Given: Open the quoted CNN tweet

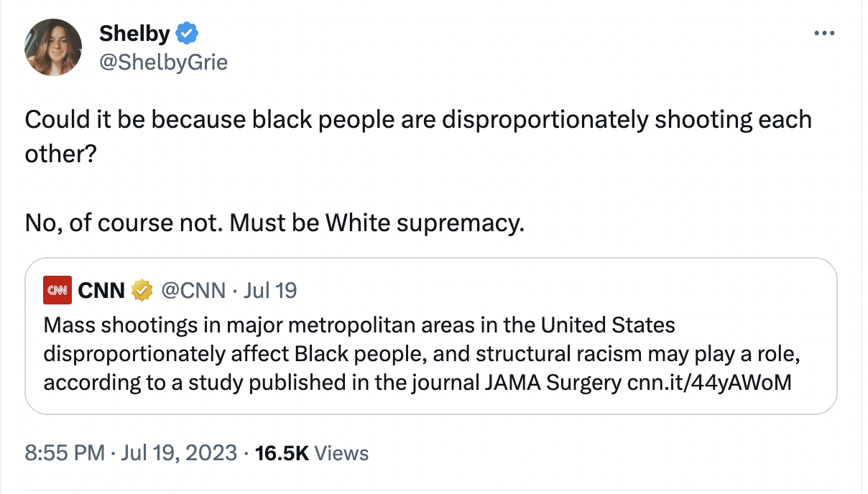Looking at the screenshot, I should point(431,336).
